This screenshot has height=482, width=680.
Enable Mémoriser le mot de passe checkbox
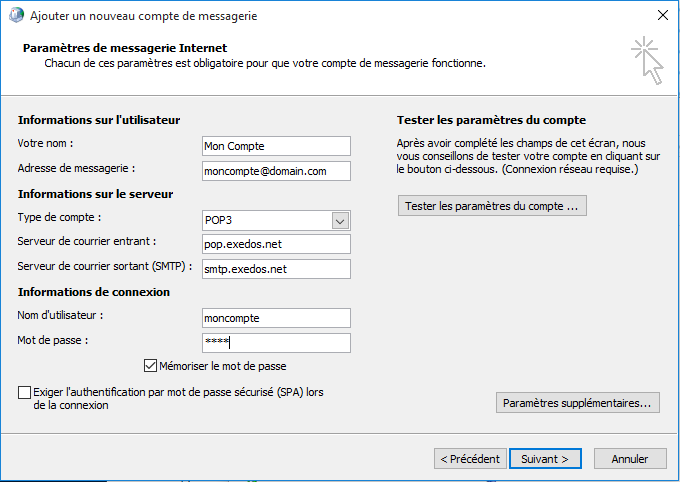point(151,366)
